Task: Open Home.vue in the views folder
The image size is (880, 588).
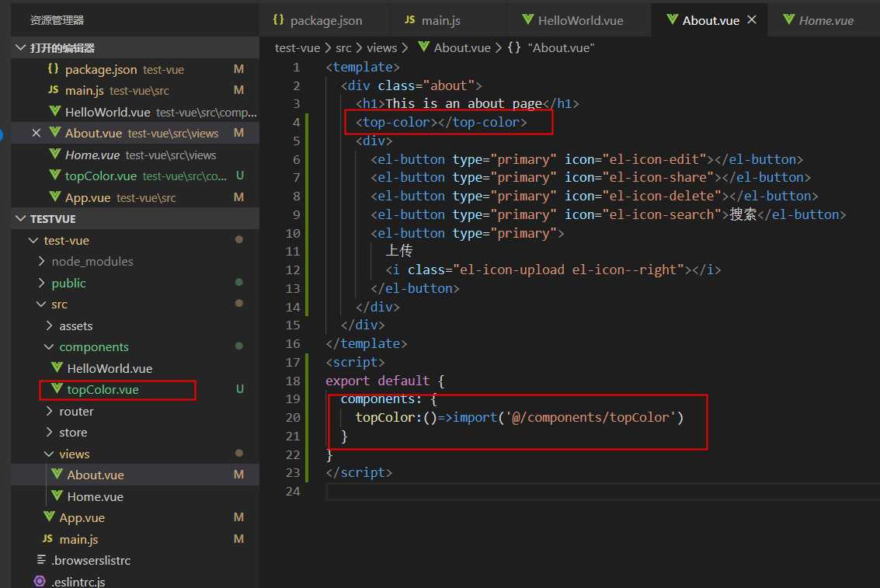Action: click(x=134, y=496)
